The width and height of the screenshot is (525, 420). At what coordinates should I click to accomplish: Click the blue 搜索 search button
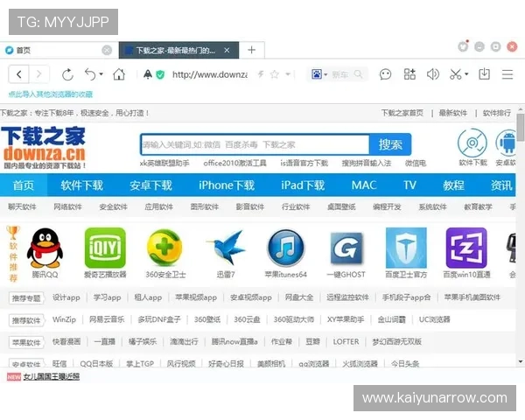point(390,144)
